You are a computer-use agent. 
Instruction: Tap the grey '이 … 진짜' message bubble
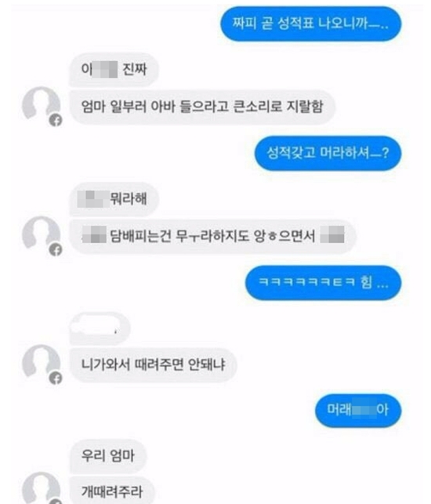click(114, 70)
